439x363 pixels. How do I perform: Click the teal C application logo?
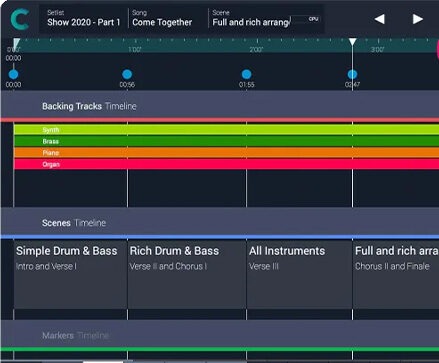pos(20,19)
